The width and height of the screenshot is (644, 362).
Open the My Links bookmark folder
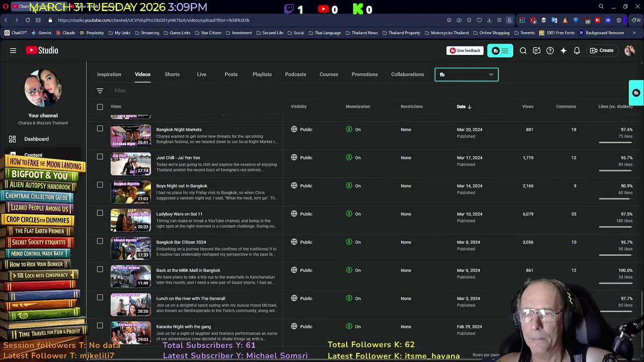pyautogui.click(x=119, y=33)
